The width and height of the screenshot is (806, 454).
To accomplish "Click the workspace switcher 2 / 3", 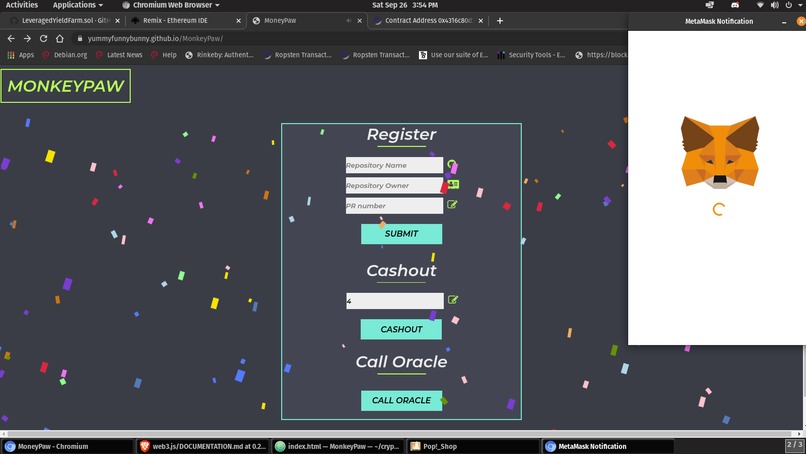I will [x=794, y=445].
